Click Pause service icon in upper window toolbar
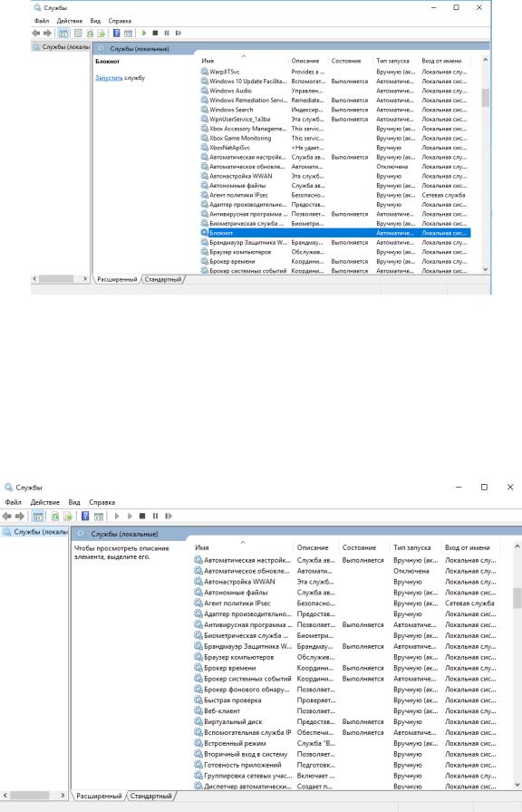 point(167,34)
